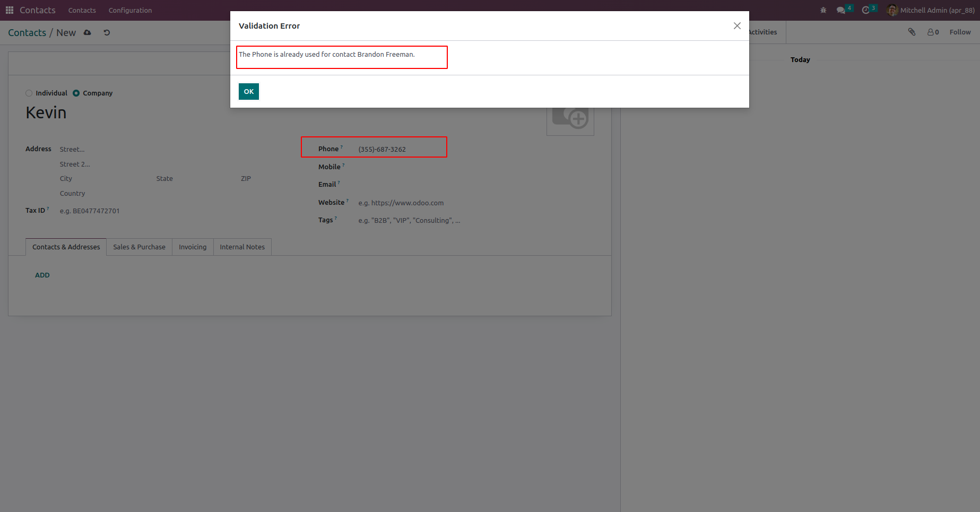Screen dimensions: 980x512
Task: Open the debug bug icon
Action: (823, 10)
